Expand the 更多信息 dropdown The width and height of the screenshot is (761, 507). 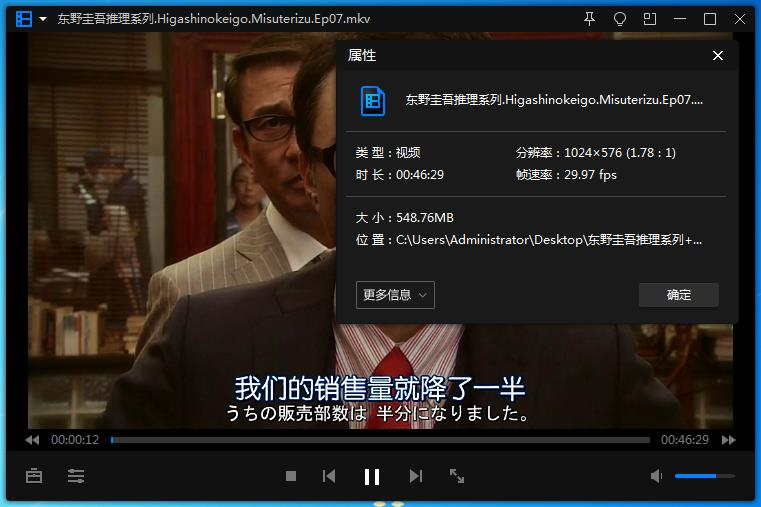395,295
